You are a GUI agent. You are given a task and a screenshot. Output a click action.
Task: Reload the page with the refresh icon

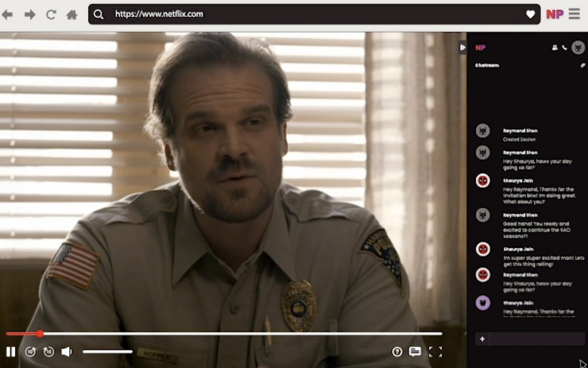pyautogui.click(x=51, y=15)
